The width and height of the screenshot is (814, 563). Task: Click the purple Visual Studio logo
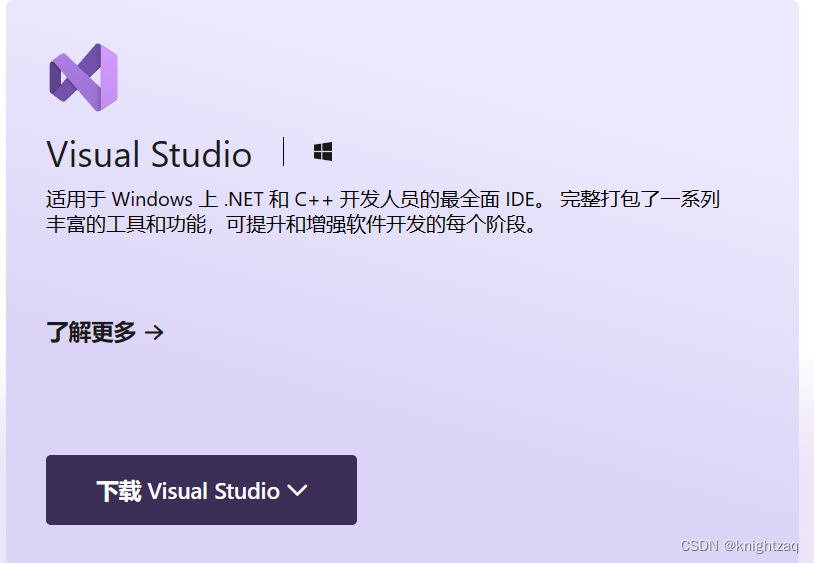[84, 77]
